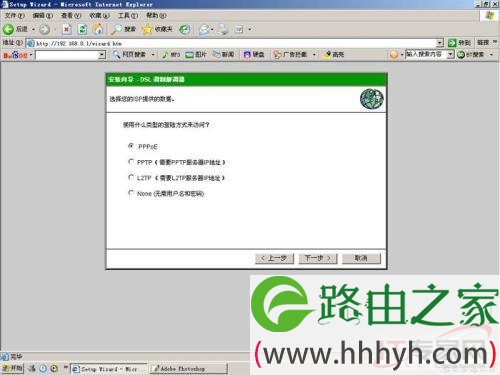Click the Baidu logo on toolbar

(x=15, y=55)
